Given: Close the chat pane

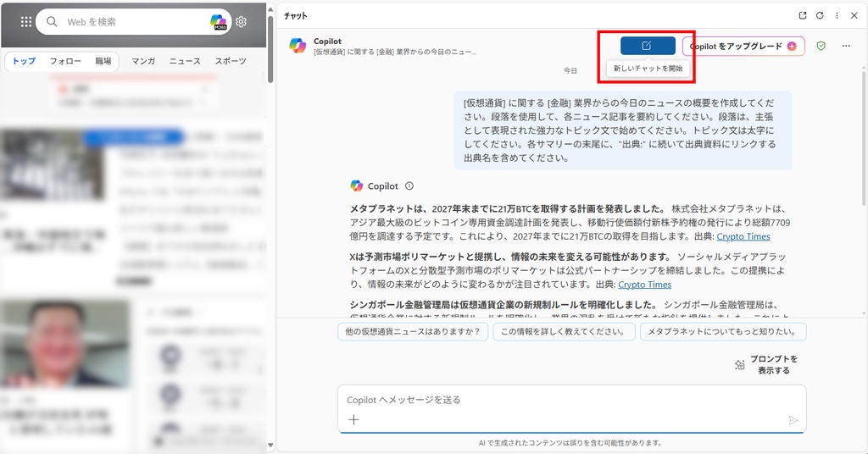Looking at the screenshot, I should pyautogui.click(x=854, y=15).
